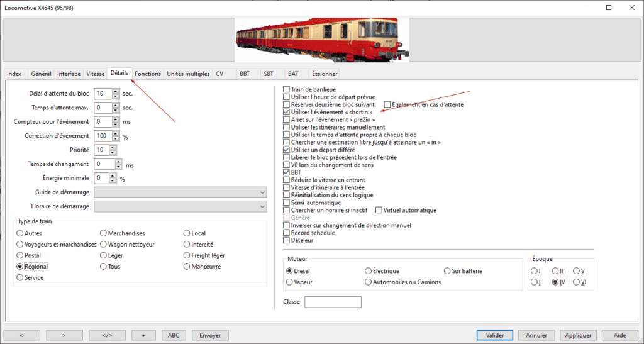Click into the 'Classe' text field
The height and width of the screenshot is (344, 644).
coord(333,302)
